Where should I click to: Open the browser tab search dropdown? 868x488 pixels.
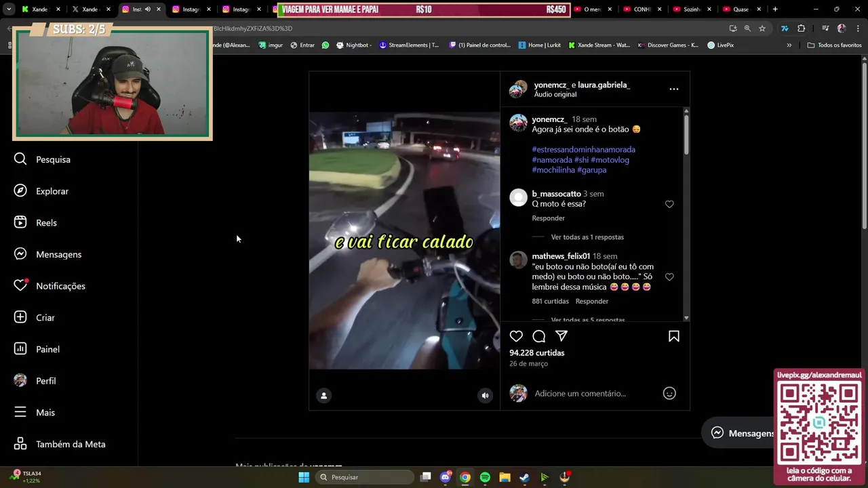pyautogui.click(x=9, y=9)
